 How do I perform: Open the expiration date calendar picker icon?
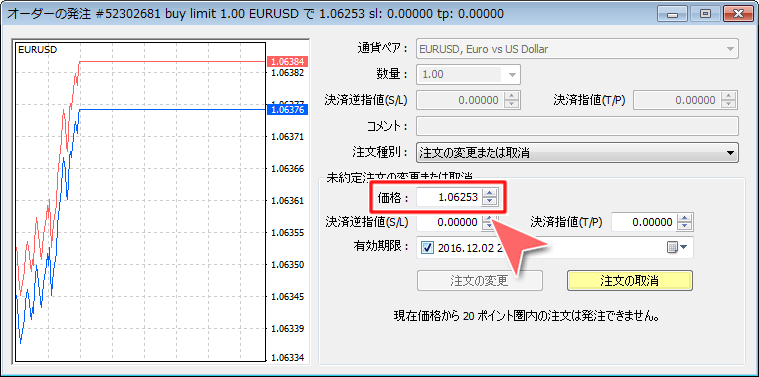pyautogui.click(x=677, y=247)
